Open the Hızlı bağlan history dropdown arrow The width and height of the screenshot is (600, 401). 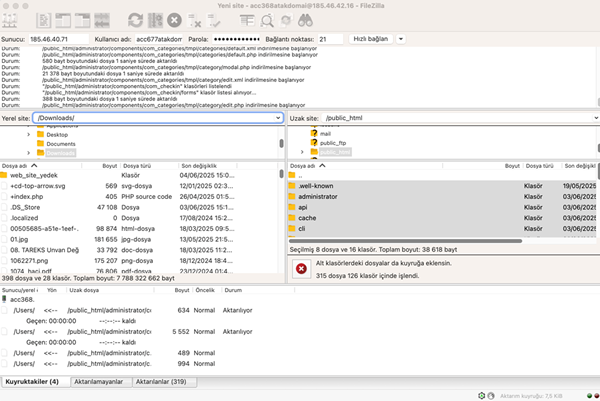(401, 39)
